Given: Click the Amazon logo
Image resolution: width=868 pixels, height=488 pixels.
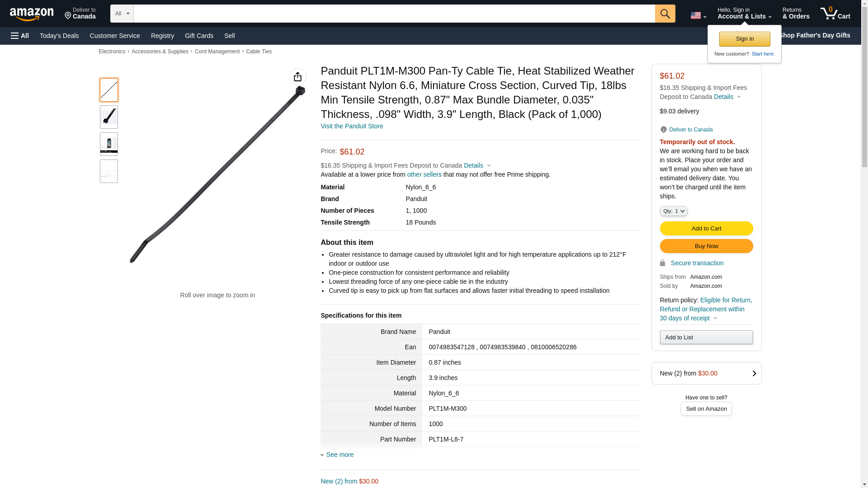Looking at the screenshot, I should [x=32, y=14].
